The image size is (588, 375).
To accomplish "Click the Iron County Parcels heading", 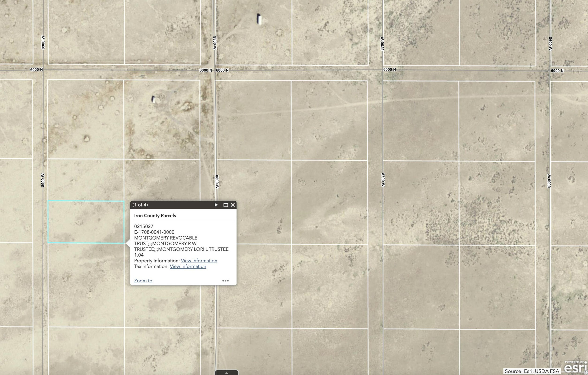I will point(155,215).
